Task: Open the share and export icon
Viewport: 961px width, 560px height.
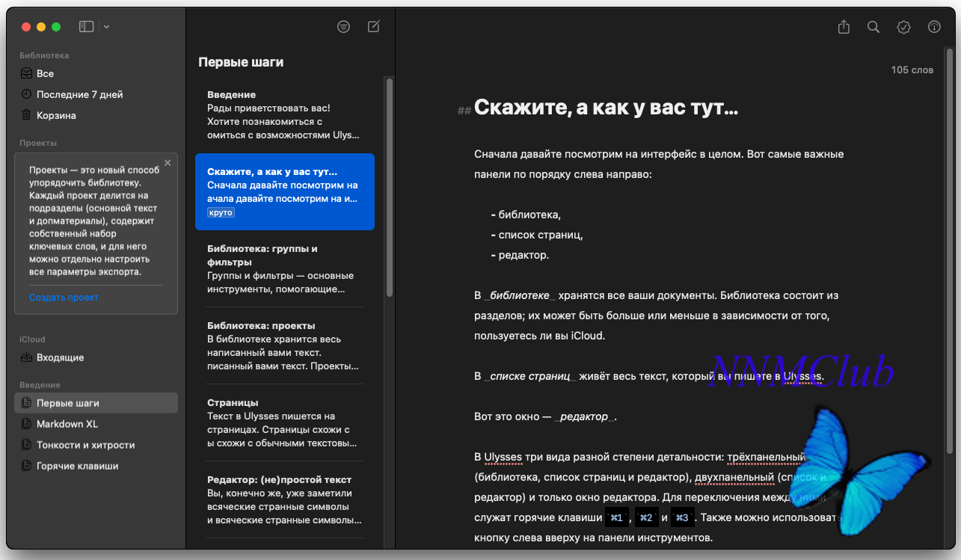Action: pyautogui.click(x=844, y=27)
